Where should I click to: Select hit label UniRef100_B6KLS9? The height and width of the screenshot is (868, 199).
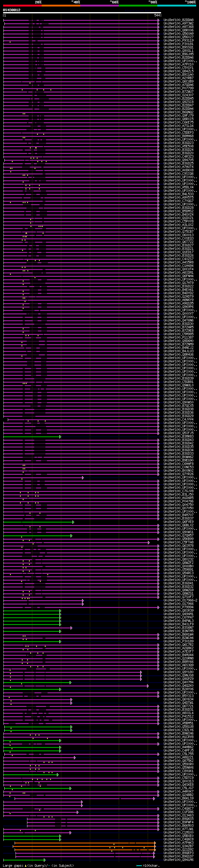(178, 798)
